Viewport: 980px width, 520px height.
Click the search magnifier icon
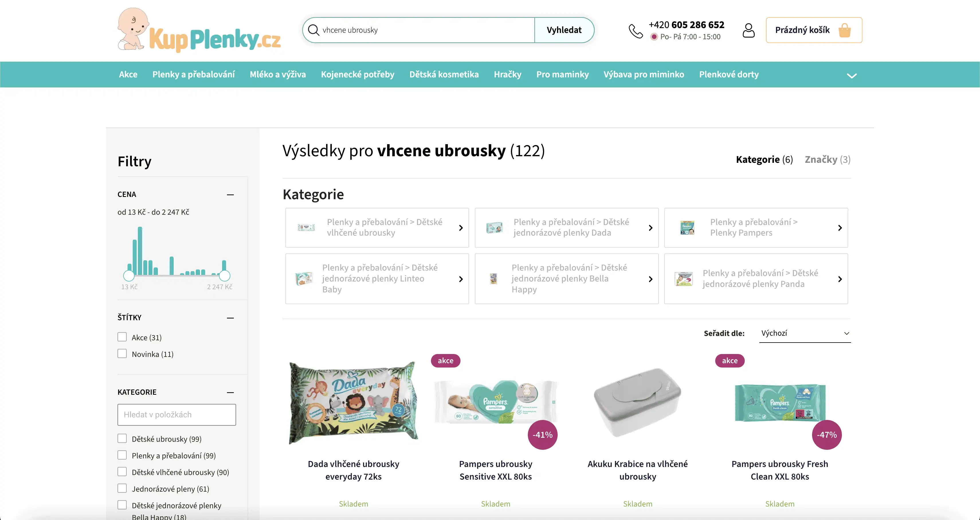coord(313,30)
